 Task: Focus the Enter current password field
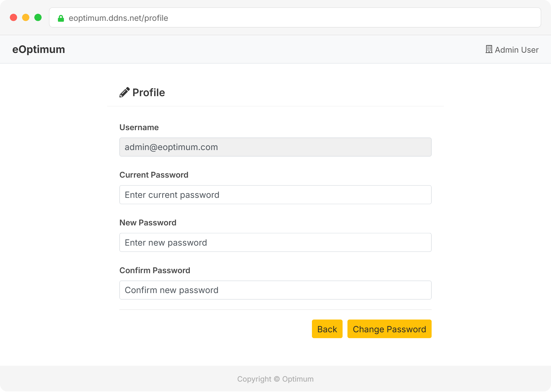point(275,195)
